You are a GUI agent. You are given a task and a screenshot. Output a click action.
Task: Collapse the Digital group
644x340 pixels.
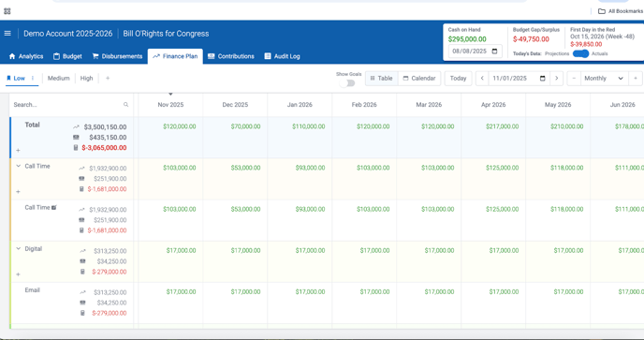point(18,249)
